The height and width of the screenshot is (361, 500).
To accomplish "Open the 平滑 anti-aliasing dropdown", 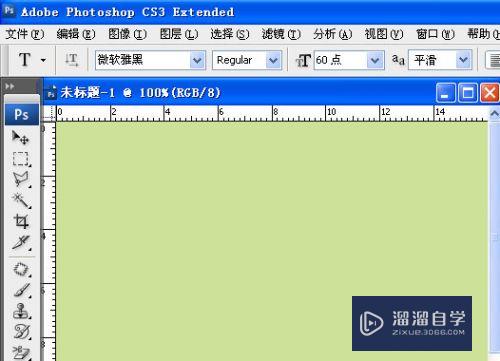I will [463, 60].
